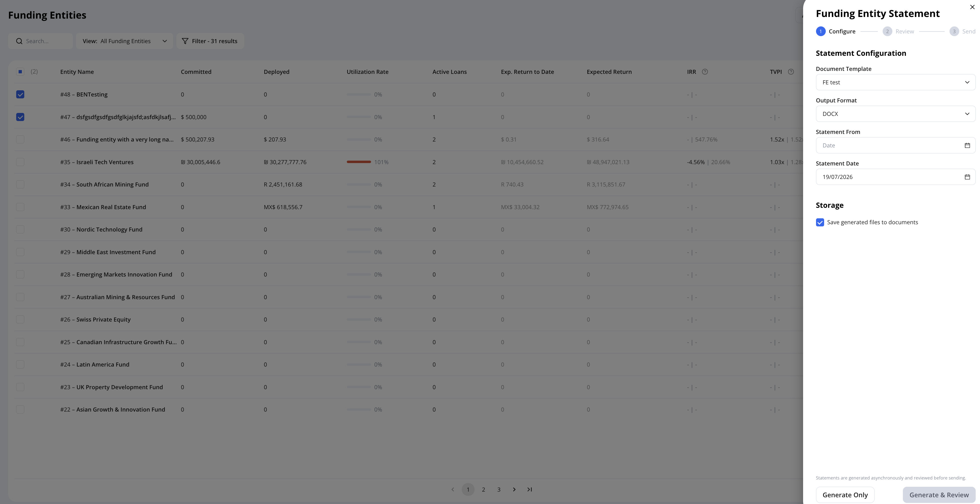The height and width of the screenshot is (504, 980).
Task: Open the #22 – Asian Growth & Innovation Fund entity
Action: point(113,410)
